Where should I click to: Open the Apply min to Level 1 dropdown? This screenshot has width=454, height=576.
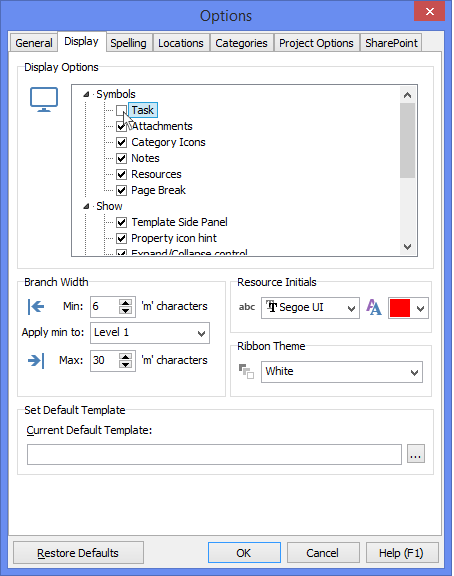150,333
